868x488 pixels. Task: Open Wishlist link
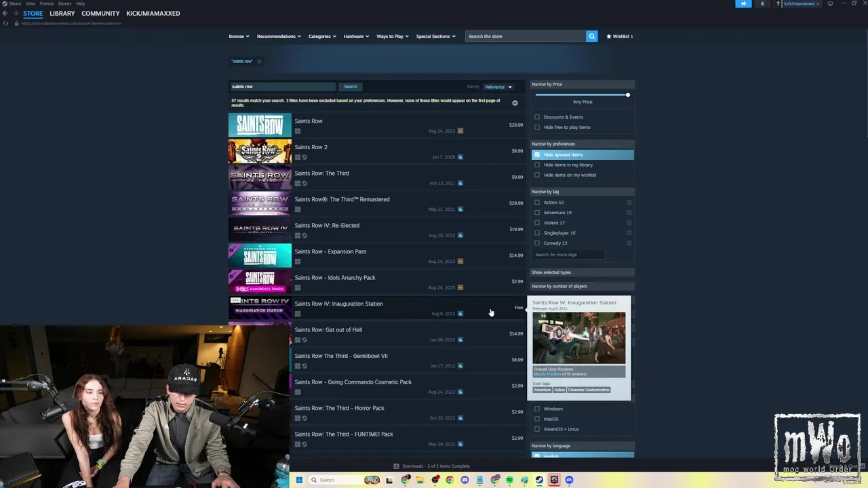pos(620,36)
